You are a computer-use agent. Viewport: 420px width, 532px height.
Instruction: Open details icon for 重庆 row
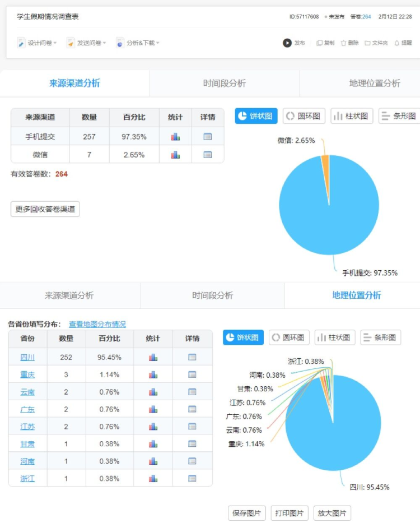[x=192, y=374]
